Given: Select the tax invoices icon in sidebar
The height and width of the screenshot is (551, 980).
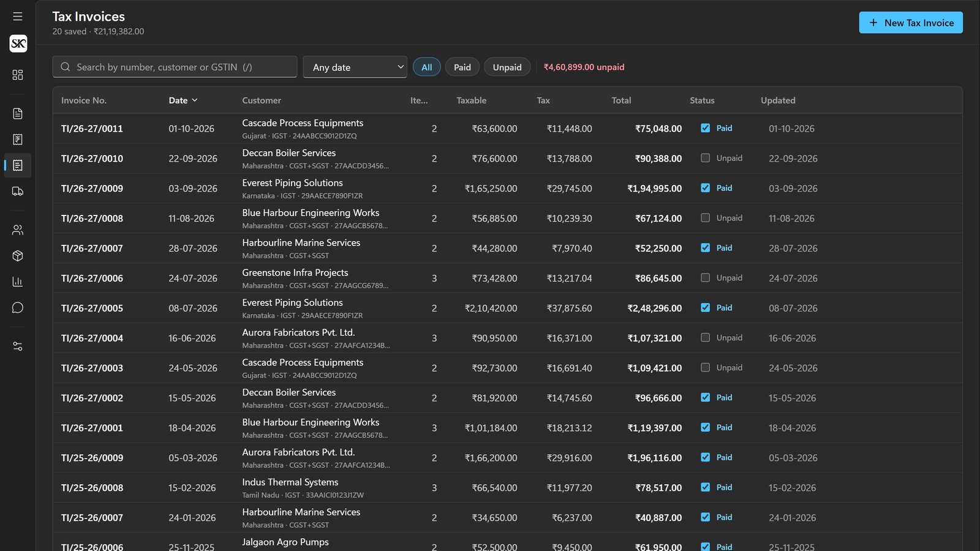Looking at the screenshot, I should point(18,165).
